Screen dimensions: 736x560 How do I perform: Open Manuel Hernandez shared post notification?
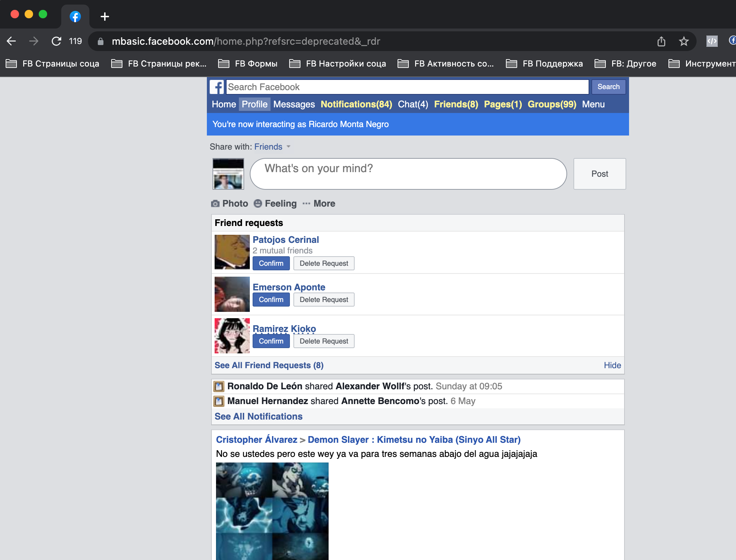click(351, 401)
